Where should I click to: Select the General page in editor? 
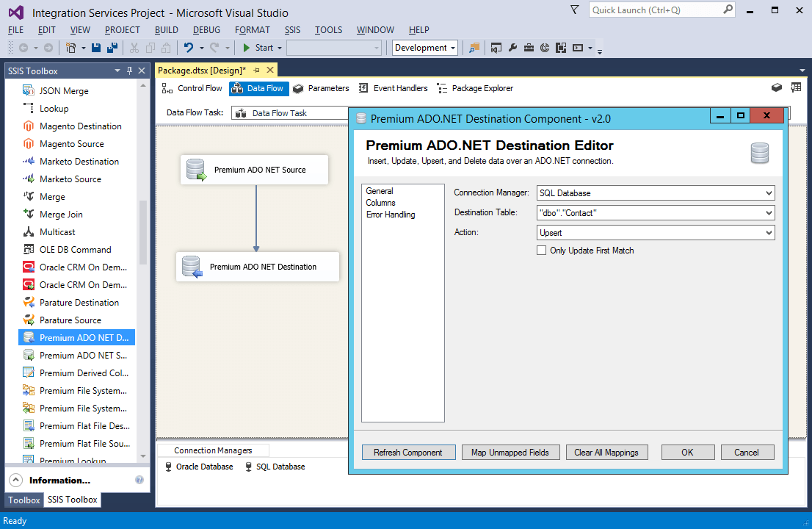[380, 191]
